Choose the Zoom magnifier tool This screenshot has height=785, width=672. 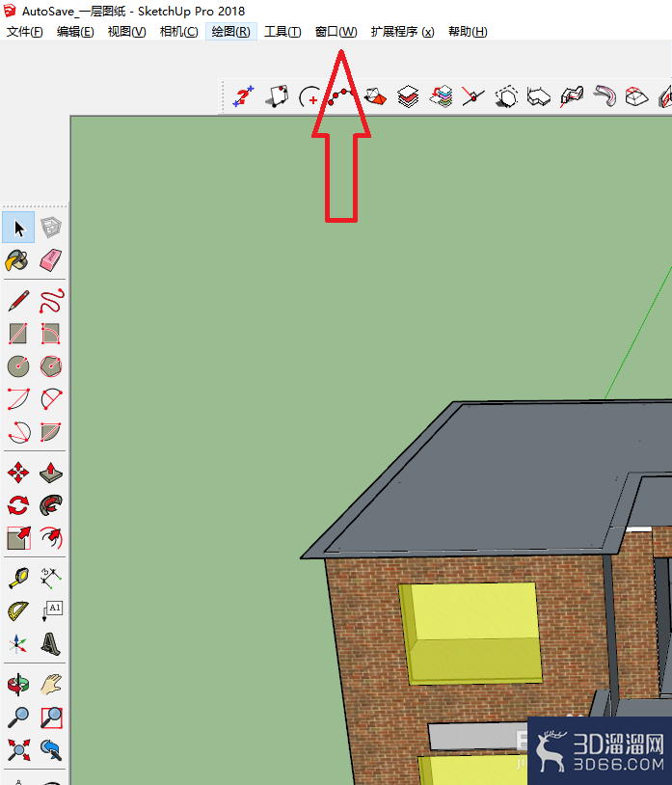pos(18,717)
